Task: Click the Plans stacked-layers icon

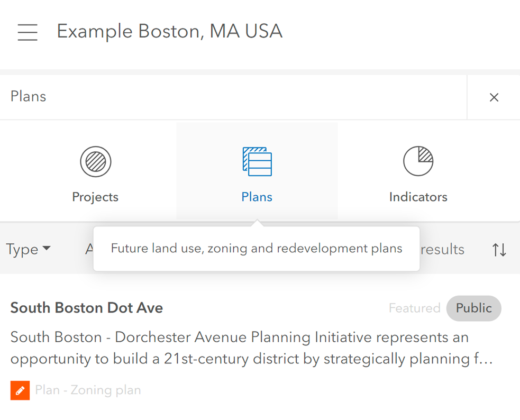Action: pos(257,161)
